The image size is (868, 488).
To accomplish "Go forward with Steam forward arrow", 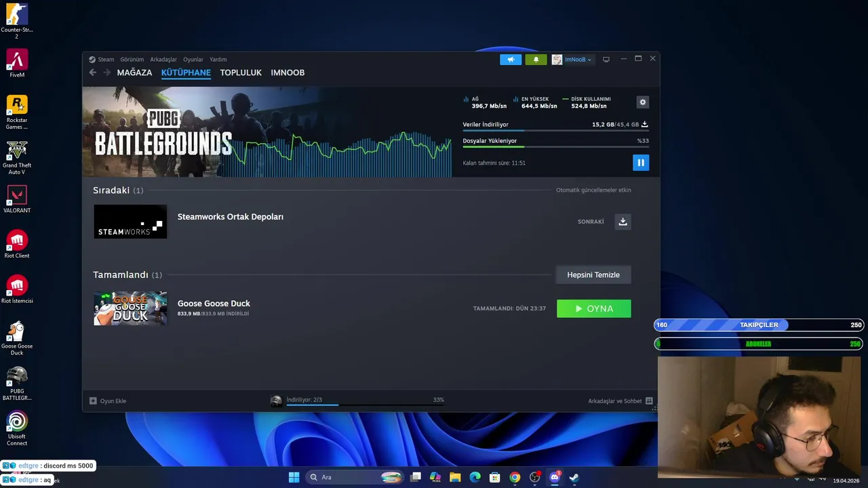I will tap(106, 73).
